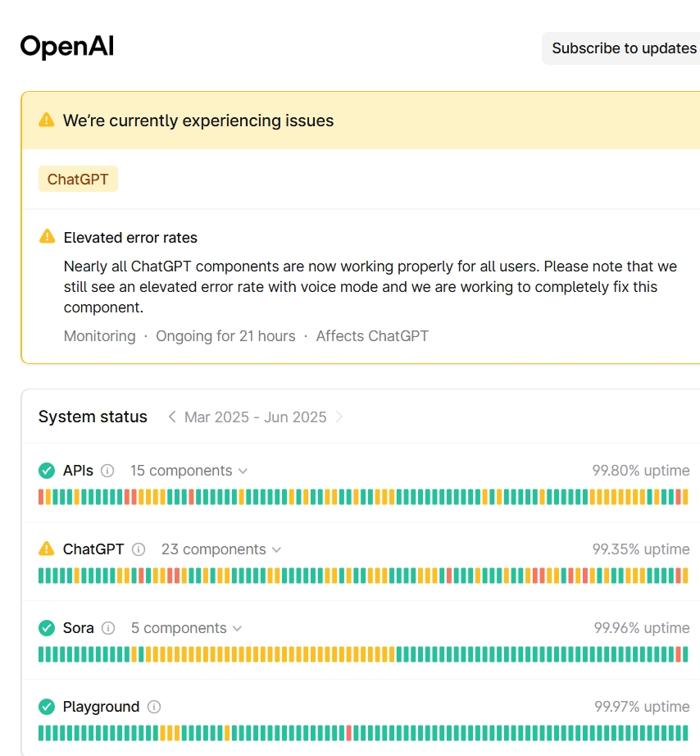This screenshot has height=756, width=700.
Task: Expand the APIs 15 components dropdown
Action: 188,471
